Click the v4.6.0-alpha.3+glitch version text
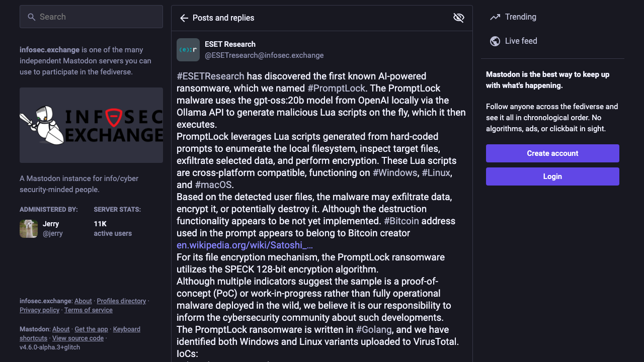644x362 pixels. click(x=50, y=347)
